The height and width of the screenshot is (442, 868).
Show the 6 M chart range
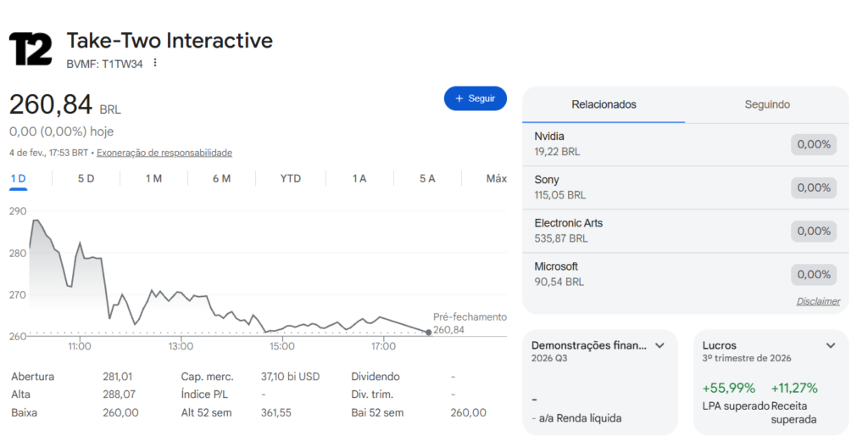[221, 178]
